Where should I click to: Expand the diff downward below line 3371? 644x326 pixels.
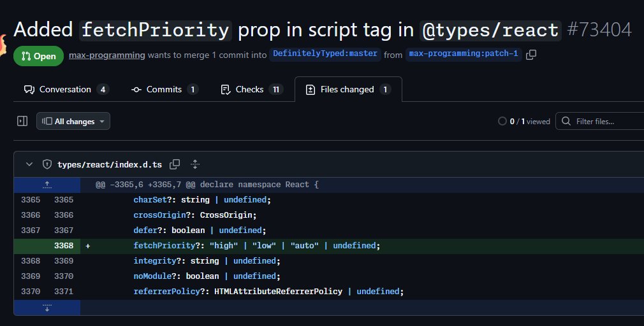47,308
